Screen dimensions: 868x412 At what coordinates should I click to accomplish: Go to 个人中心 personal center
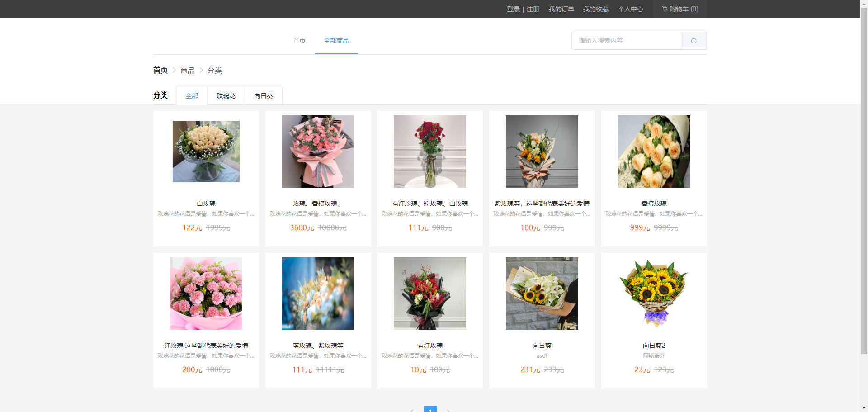(x=630, y=9)
